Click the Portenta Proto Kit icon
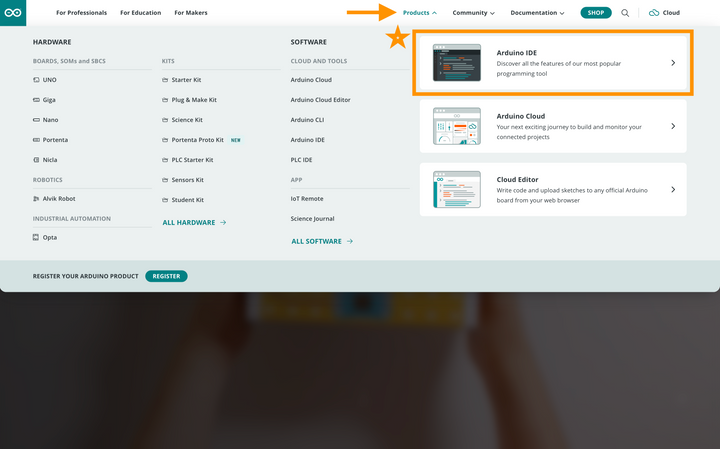This screenshot has height=449, width=720. coord(165,140)
